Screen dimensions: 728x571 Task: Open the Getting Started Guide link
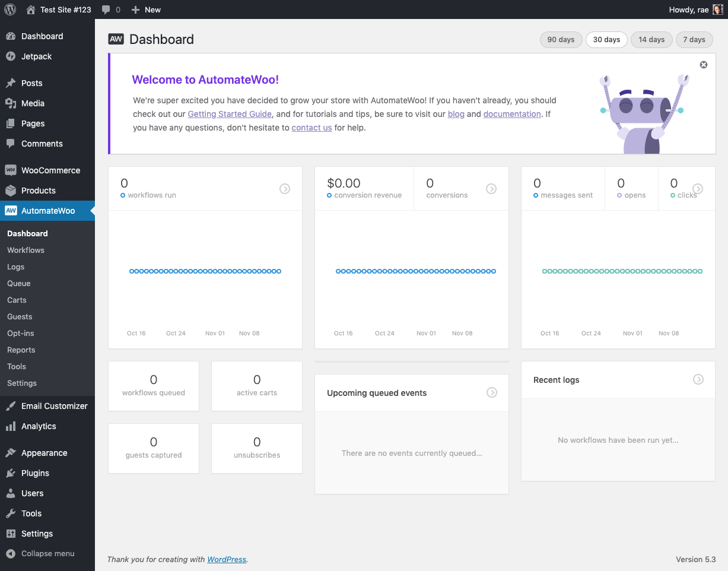tap(230, 114)
